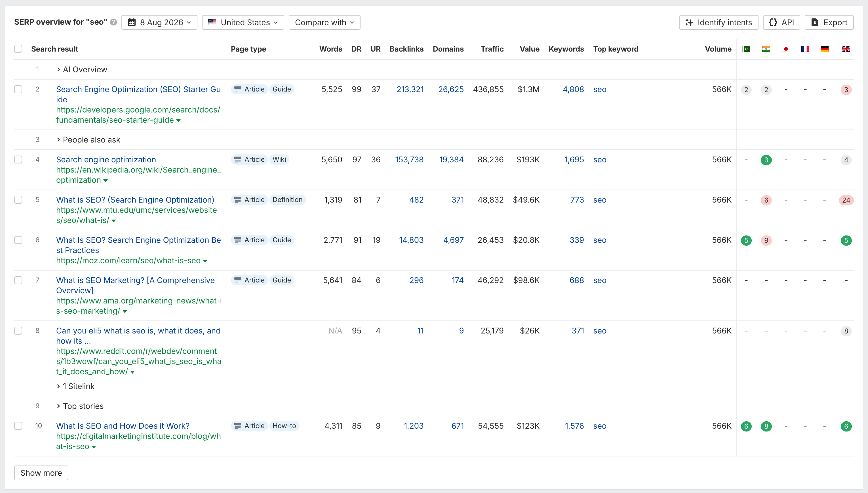Click the India flag column header
Image resolution: width=868 pixels, height=493 pixels.
pos(766,49)
